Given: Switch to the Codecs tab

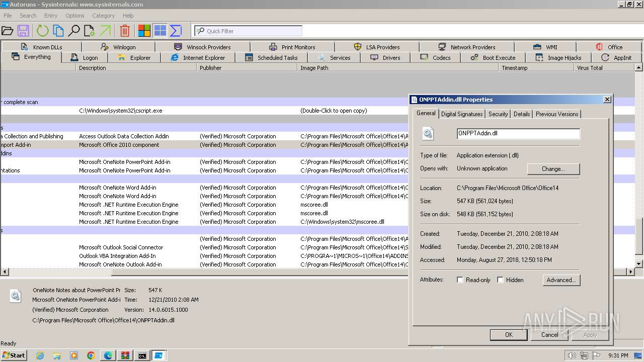Looking at the screenshot, I should coord(436,58).
